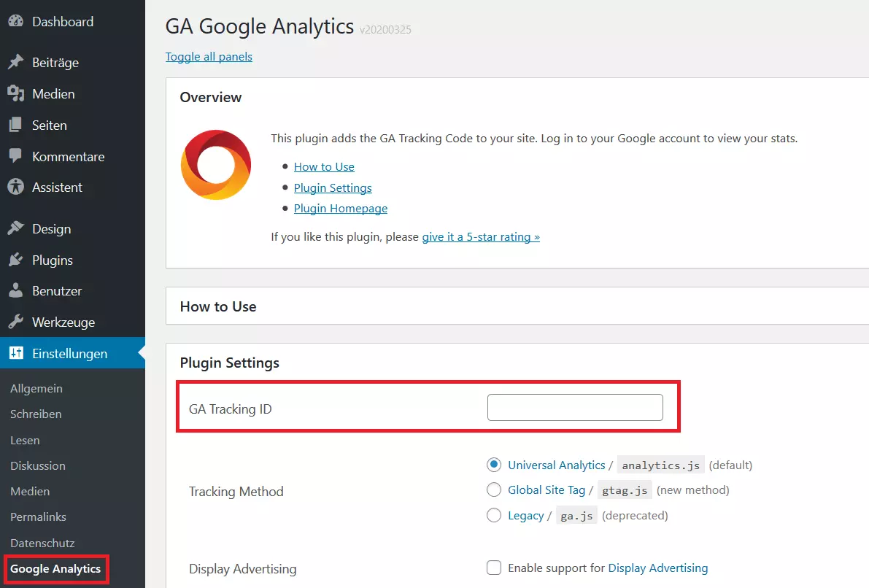869x588 pixels.
Task: Open Legacy link
Action: click(526, 515)
